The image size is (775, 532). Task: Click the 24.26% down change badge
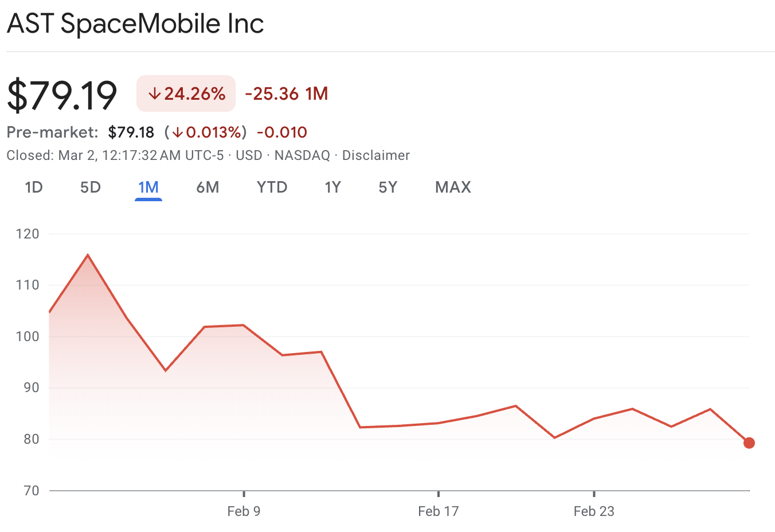(186, 93)
